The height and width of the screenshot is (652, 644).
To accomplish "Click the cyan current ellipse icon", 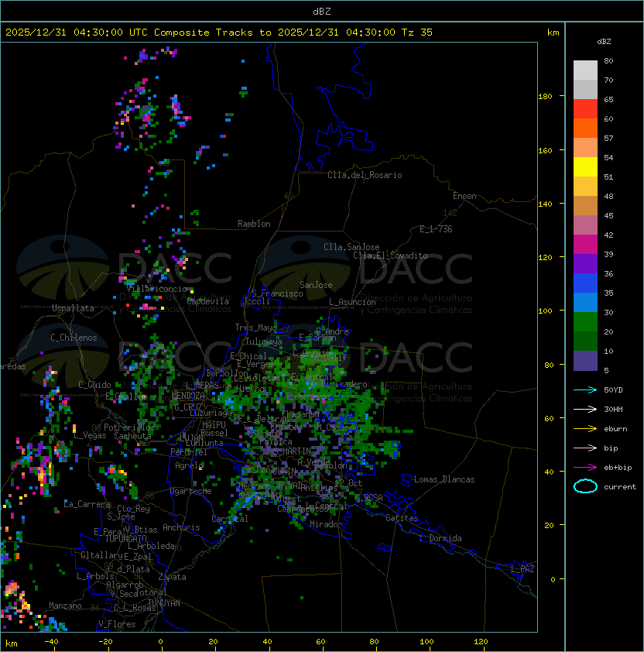I will 585,486.
